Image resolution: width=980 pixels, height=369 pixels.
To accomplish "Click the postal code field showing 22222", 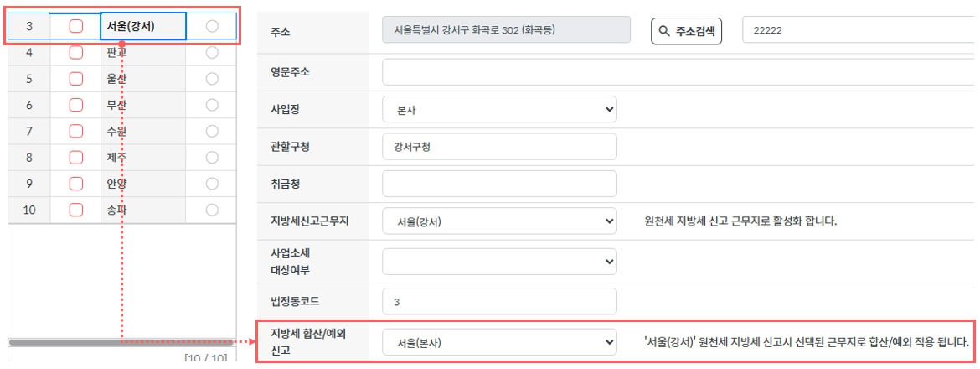I will tap(859, 31).
